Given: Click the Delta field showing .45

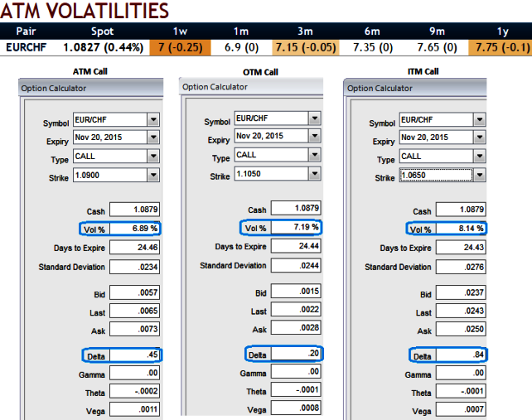Looking at the screenshot, I should pyautogui.click(x=135, y=355).
